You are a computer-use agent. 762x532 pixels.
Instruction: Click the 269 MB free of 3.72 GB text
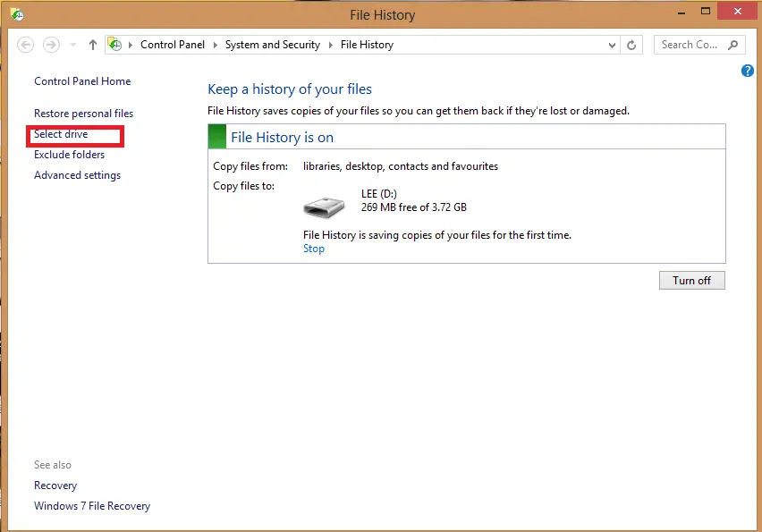[413, 207]
